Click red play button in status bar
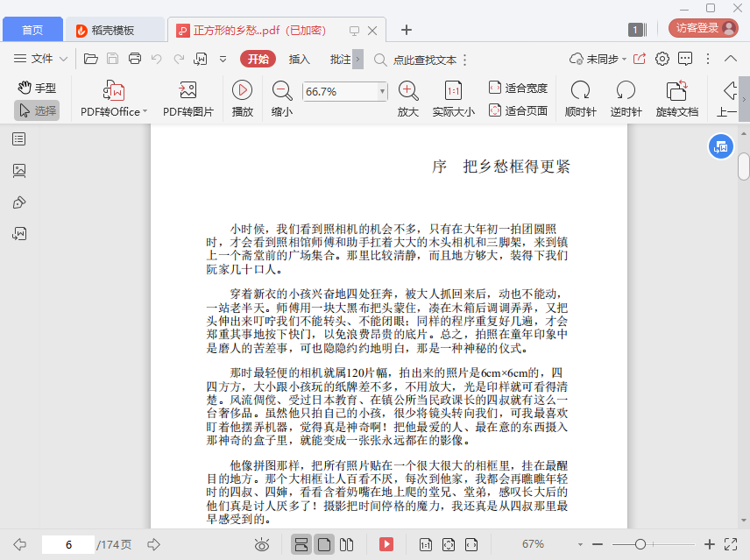The image size is (750, 560). 386,544
